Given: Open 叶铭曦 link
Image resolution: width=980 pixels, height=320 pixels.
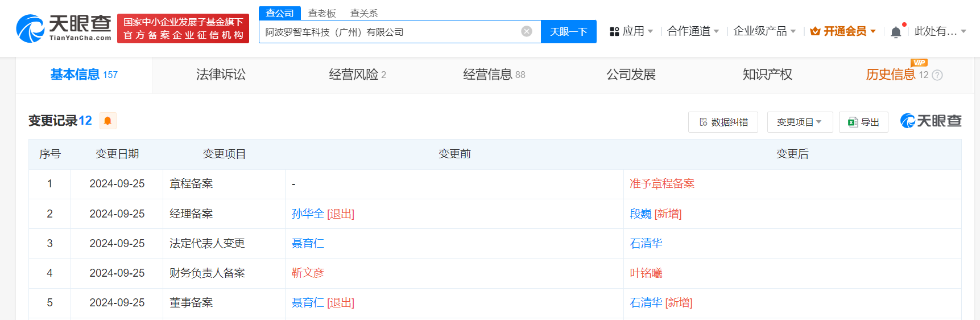Looking at the screenshot, I should (646, 273).
